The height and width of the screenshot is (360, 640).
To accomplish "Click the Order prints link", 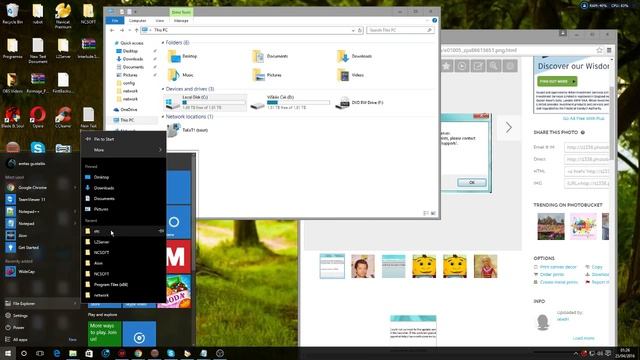I will coord(552,274).
